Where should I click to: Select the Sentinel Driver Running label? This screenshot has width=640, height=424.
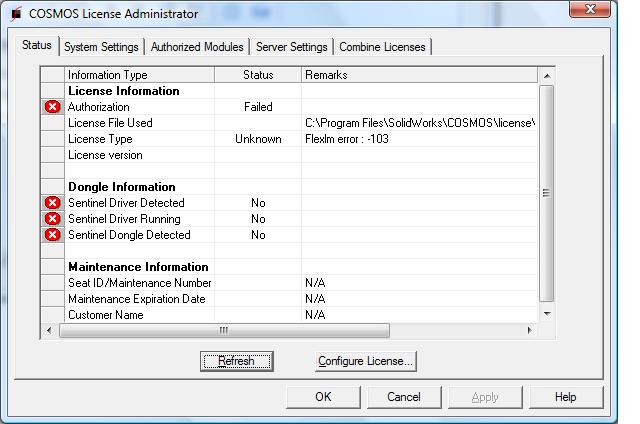pyautogui.click(x=124, y=219)
